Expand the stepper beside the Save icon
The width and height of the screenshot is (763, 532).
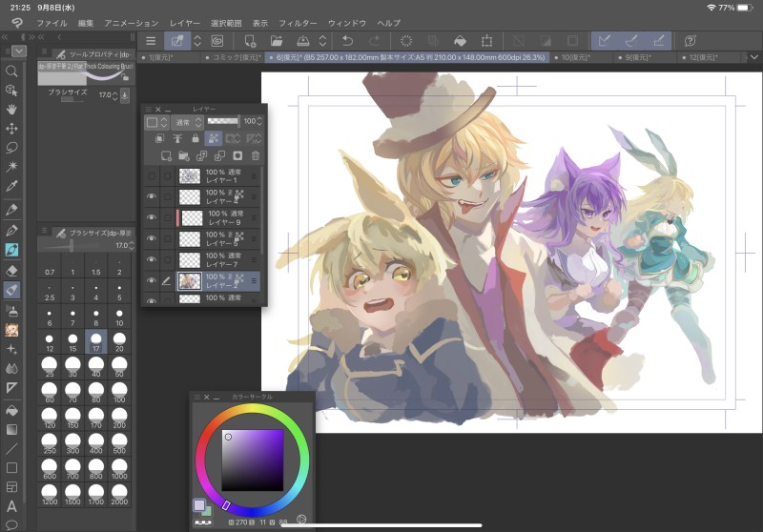click(322, 41)
